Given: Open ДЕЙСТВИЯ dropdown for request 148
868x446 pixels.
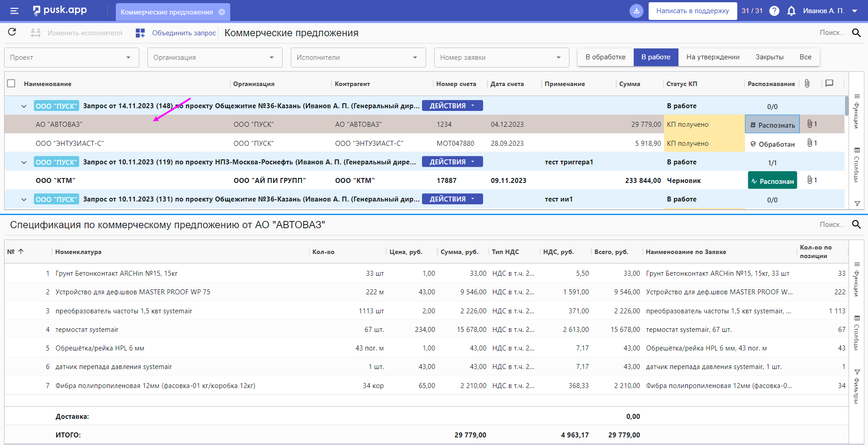Looking at the screenshot, I should pos(452,106).
